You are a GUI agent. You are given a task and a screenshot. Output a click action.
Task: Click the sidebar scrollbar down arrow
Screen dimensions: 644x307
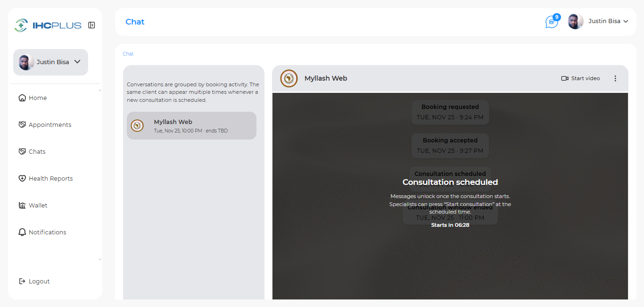(99, 259)
